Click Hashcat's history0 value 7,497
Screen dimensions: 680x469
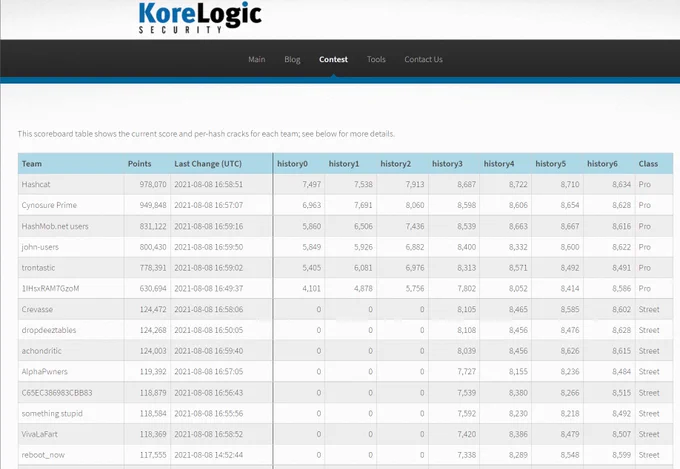(x=312, y=184)
